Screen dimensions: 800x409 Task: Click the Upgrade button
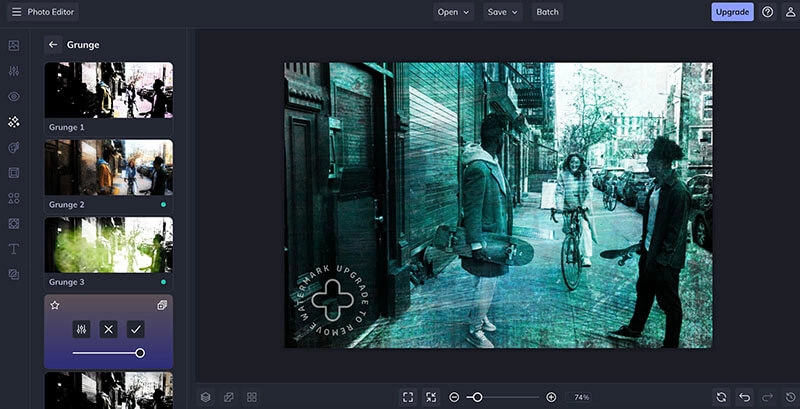click(x=732, y=12)
